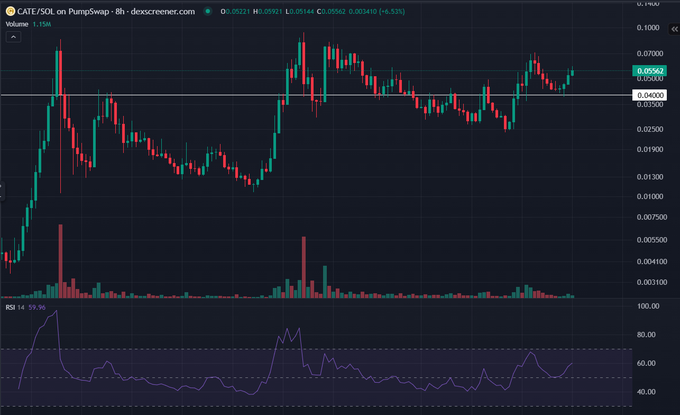
Task: Click the 40.00 RSI axis label
Action: pos(646,392)
